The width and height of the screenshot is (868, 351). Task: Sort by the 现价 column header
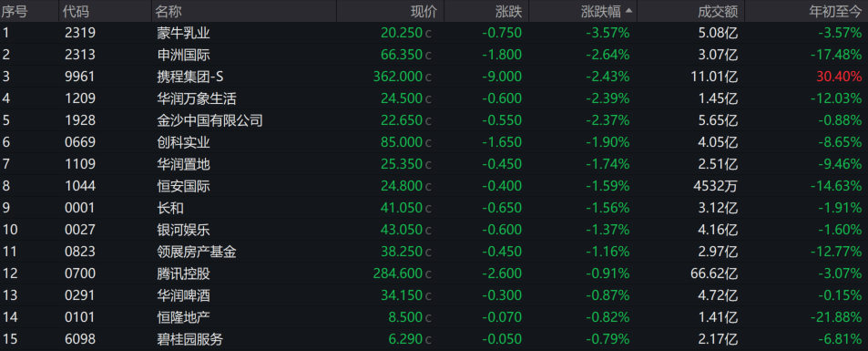(424, 11)
